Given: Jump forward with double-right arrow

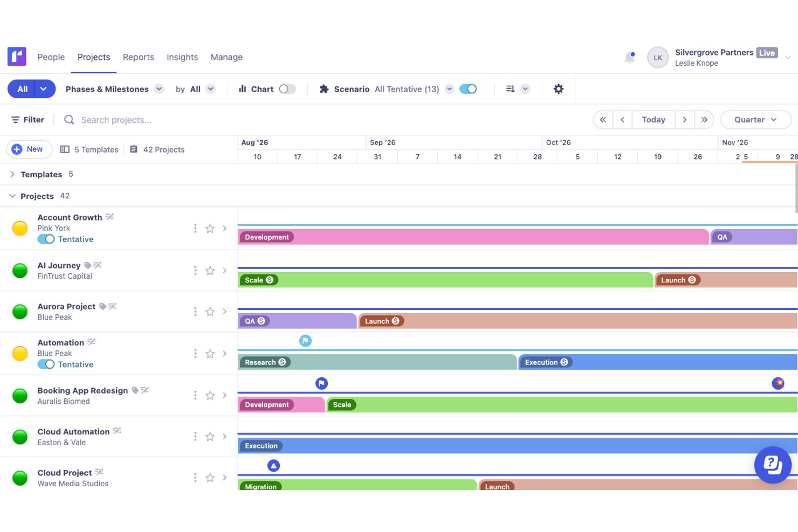Looking at the screenshot, I should (704, 120).
